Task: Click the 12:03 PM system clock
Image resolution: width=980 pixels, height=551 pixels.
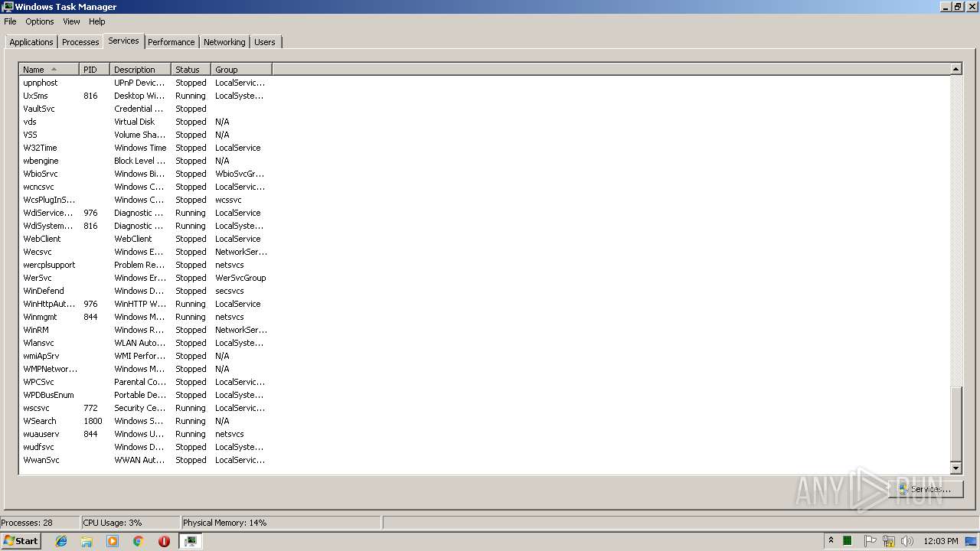Action: 941,541
